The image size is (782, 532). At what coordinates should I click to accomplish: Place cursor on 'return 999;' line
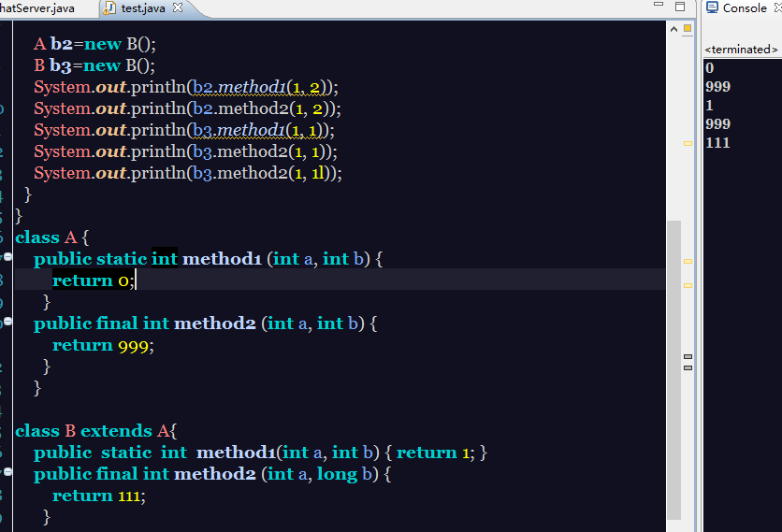point(103,345)
